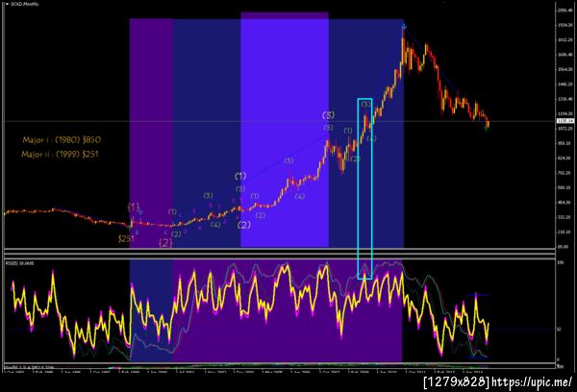
Task: Open the dropdown arrow beside GOLD,Monthly title
Action: 7,4
